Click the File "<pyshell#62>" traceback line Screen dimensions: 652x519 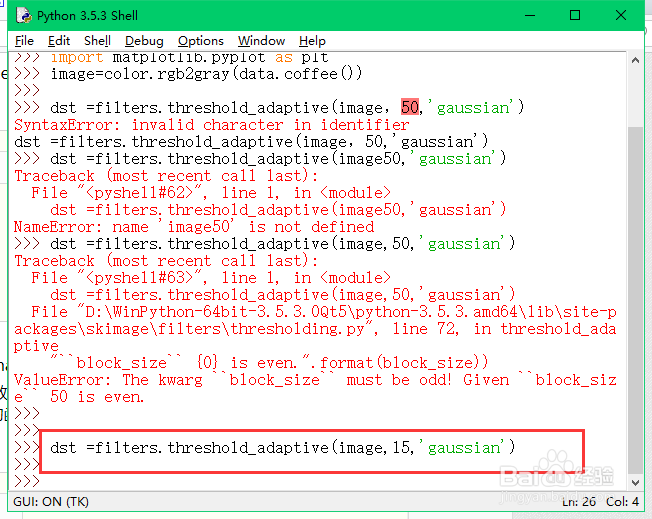[x=211, y=193]
